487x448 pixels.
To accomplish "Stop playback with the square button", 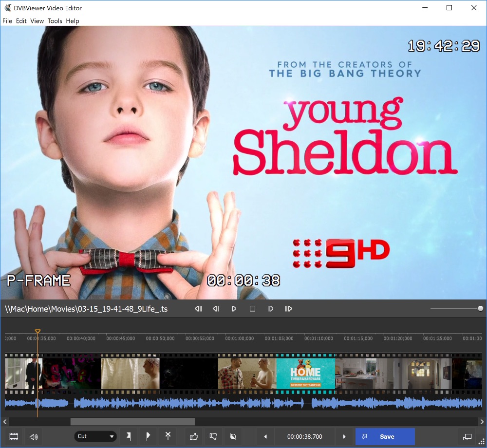I will pos(252,309).
